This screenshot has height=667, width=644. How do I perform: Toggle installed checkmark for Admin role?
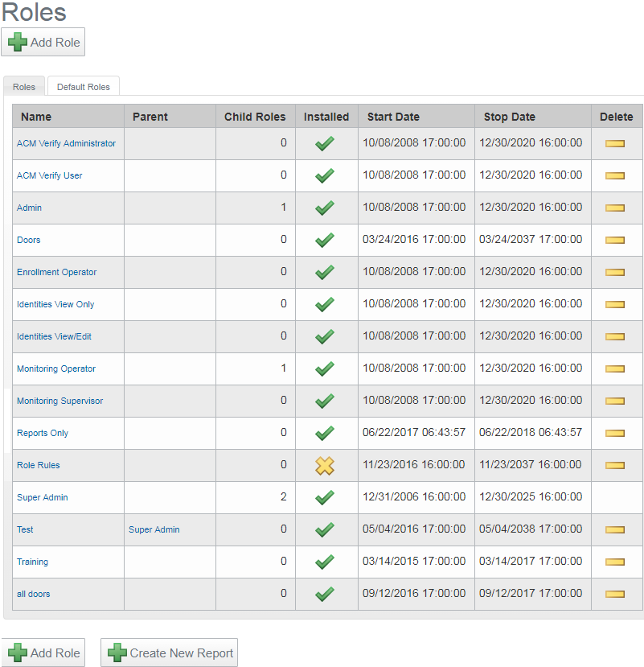325,208
